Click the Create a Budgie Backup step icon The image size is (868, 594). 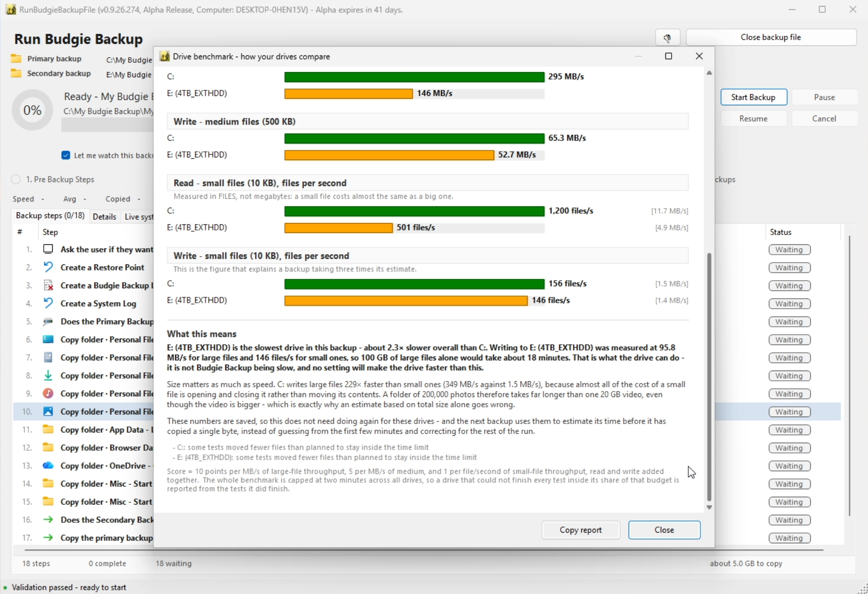click(x=48, y=285)
